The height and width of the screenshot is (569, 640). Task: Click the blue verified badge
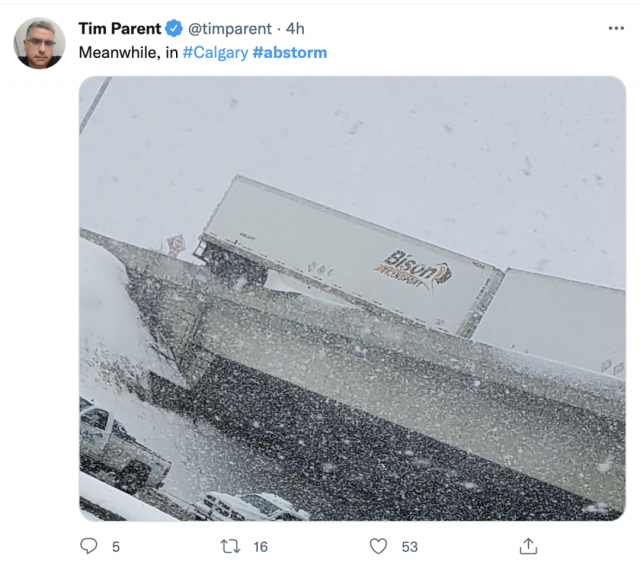[174, 29]
